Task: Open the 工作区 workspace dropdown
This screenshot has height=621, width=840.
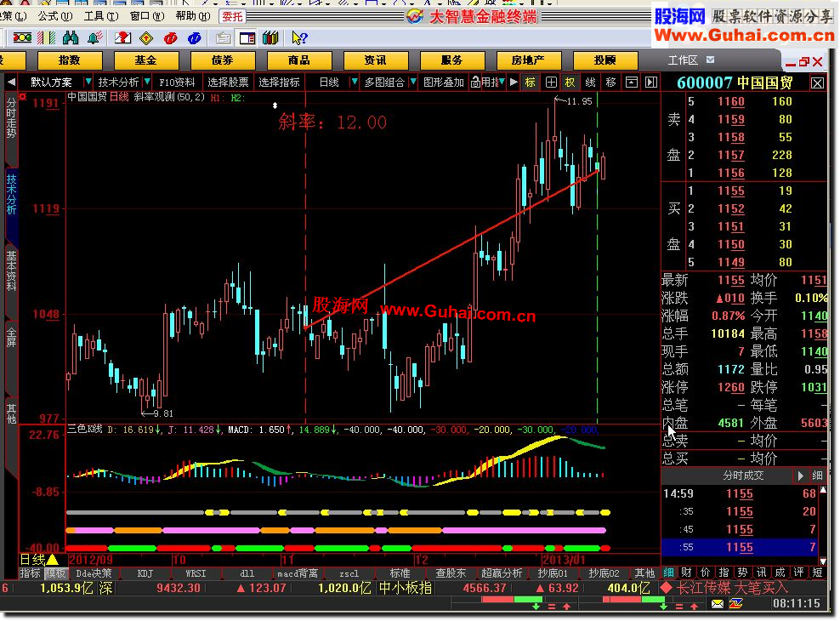Action: point(711,60)
